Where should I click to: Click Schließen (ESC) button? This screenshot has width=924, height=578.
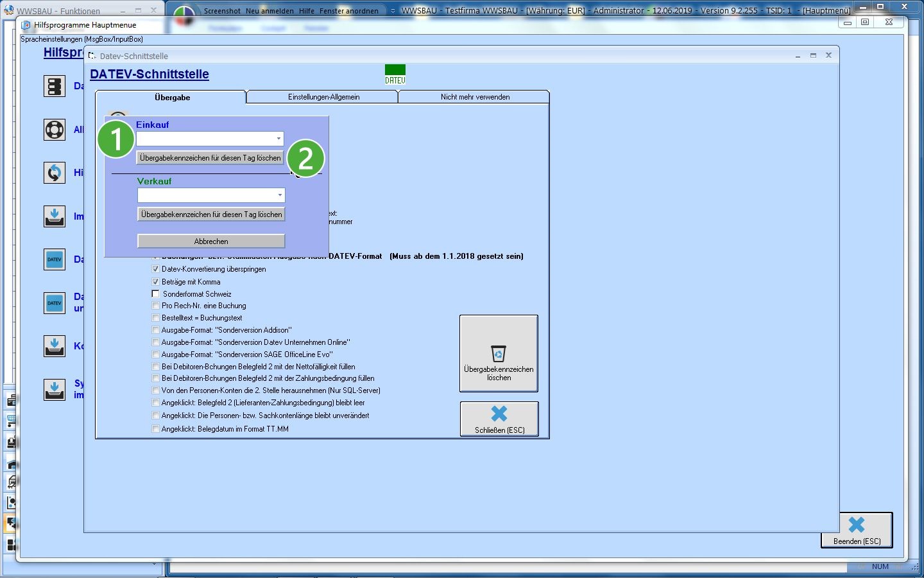pyautogui.click(x=499, y=419)
